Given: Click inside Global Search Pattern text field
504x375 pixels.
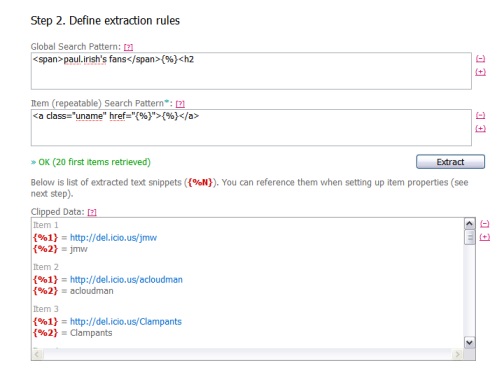Looking at the screenshot, I should click(251, 71).
